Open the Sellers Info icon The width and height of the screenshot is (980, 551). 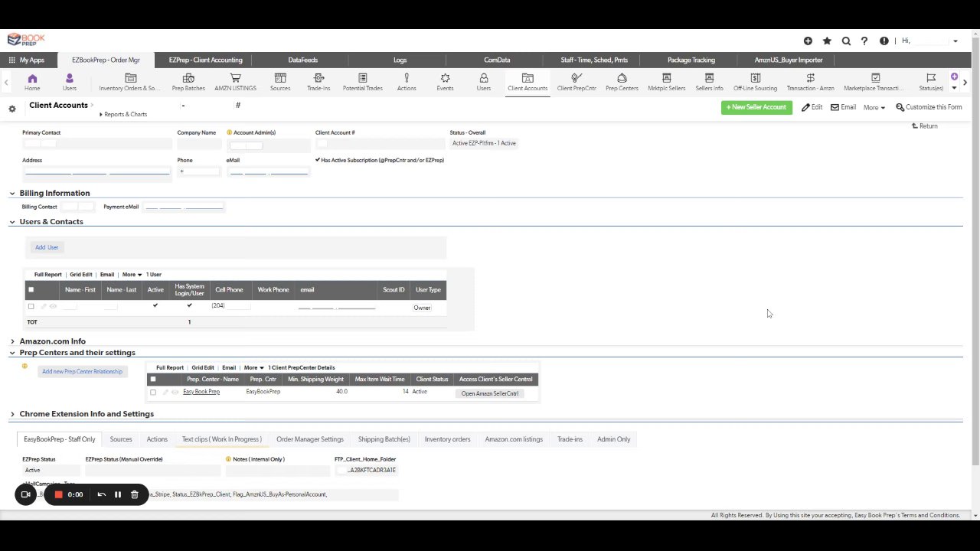(x=709, y=82)
